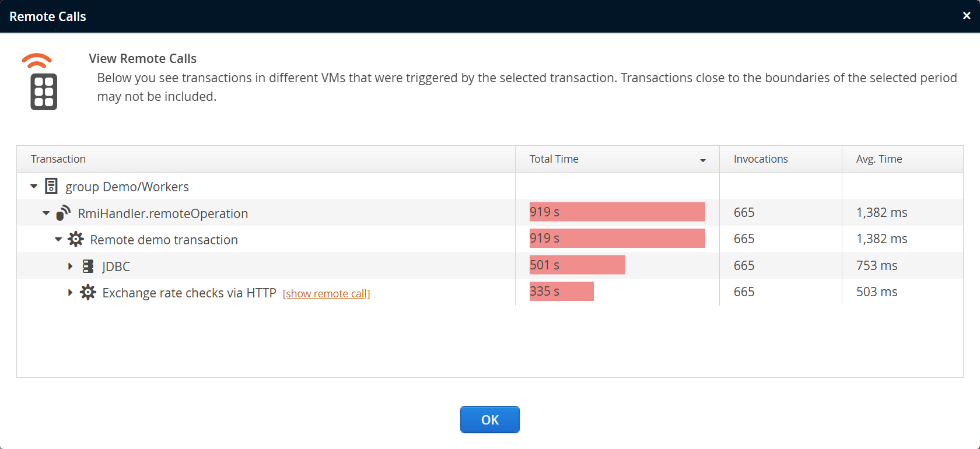Click the Exchange rate checks gear icon
This screenshot has width=980, height=449.
(88, 292)
